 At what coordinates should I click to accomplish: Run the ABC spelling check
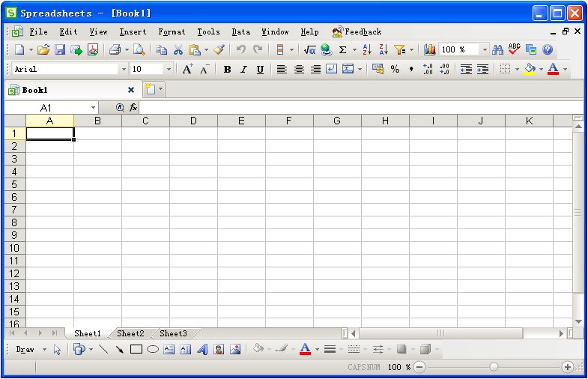click(514, 49)
